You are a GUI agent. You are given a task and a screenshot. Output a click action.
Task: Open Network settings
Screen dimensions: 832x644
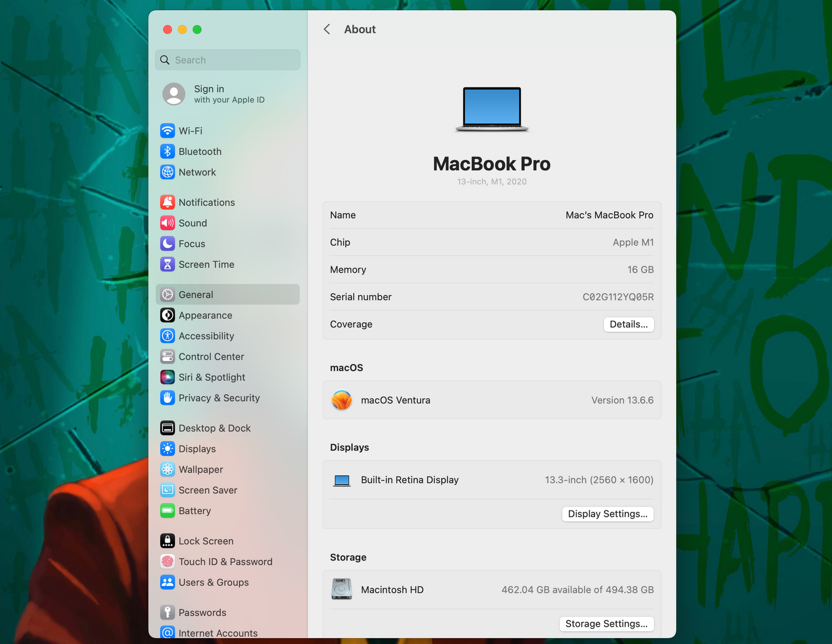point(197,172)
